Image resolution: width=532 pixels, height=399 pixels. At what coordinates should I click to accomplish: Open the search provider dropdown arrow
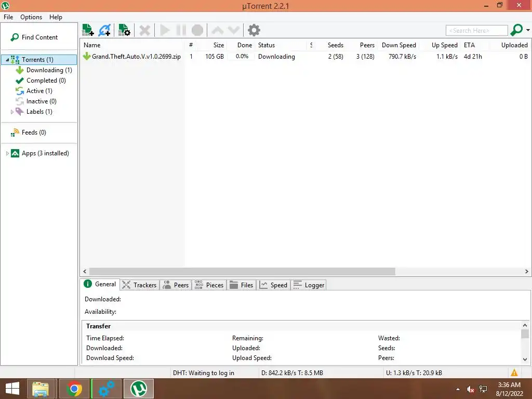pos(528,30)
